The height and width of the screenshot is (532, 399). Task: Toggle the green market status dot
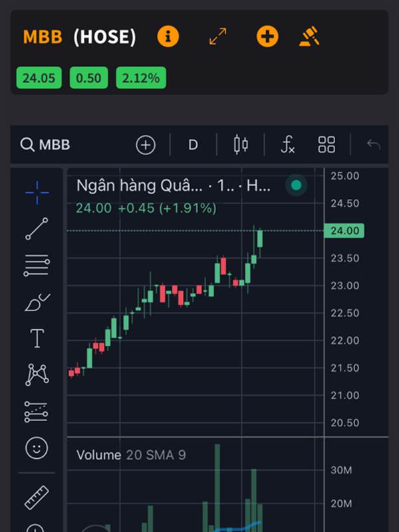[x=296, y=186]
